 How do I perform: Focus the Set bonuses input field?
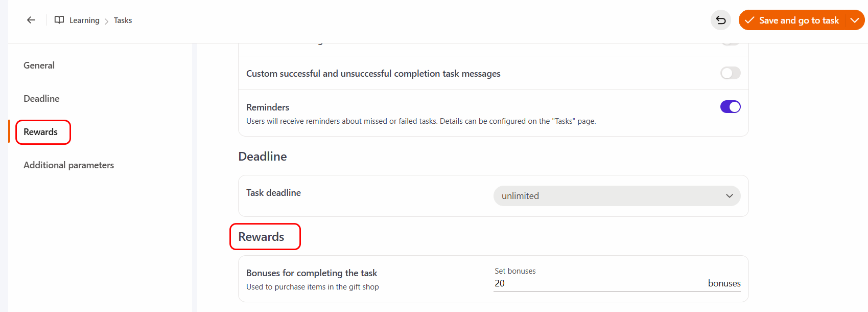coord(598,283)
